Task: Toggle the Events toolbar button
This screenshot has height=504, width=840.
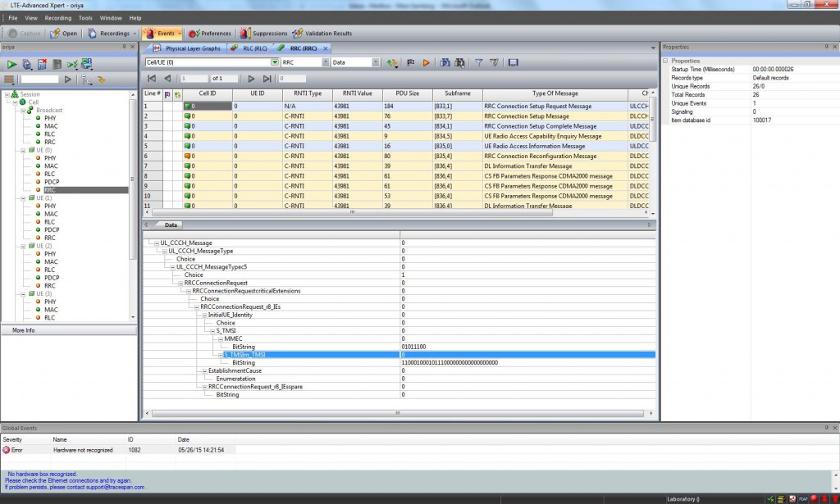Action: pos(160,33)
